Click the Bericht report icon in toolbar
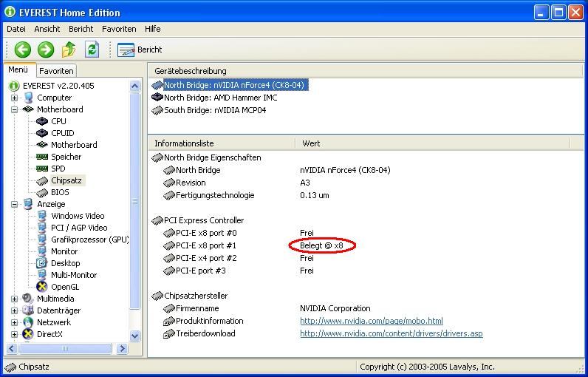Image resolution: width=588 pixels, height=377 pixels. coord(126,50)
